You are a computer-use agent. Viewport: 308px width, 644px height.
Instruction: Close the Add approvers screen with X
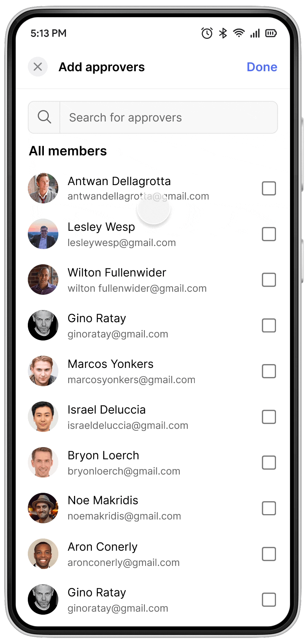(38, 67)
